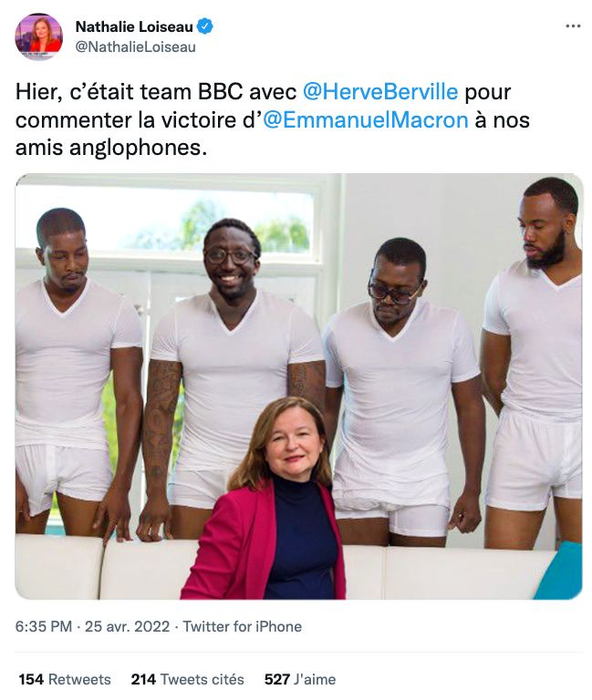Open the tweet author's profile picture
Viewport: 592px width, 700px height.
39,36
